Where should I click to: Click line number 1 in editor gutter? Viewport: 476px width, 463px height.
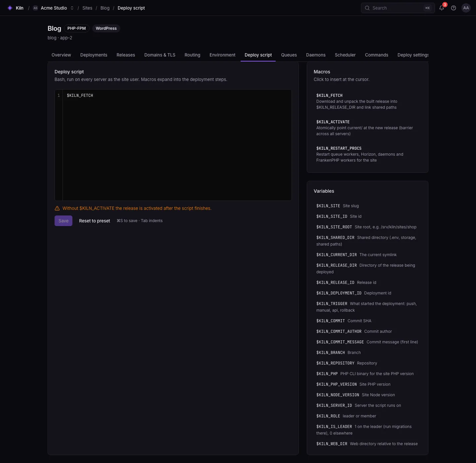[59, 96]
